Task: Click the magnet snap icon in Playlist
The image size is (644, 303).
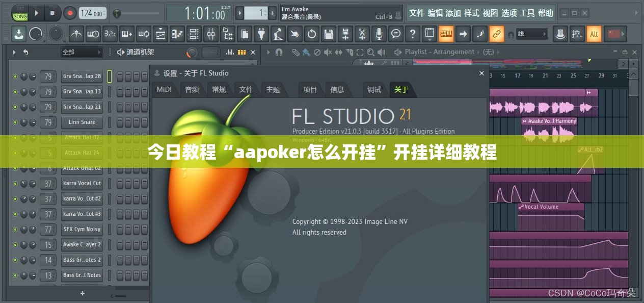Action: pos(279,52)
